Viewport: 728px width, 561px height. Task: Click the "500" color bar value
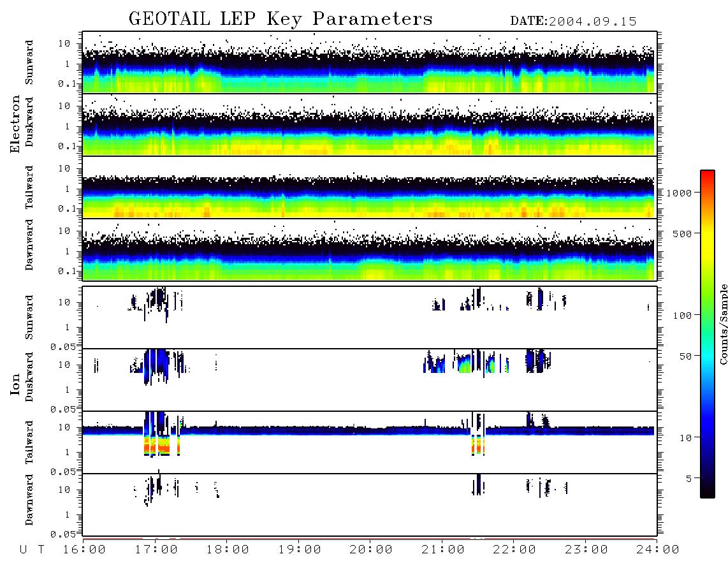point(682,234)
